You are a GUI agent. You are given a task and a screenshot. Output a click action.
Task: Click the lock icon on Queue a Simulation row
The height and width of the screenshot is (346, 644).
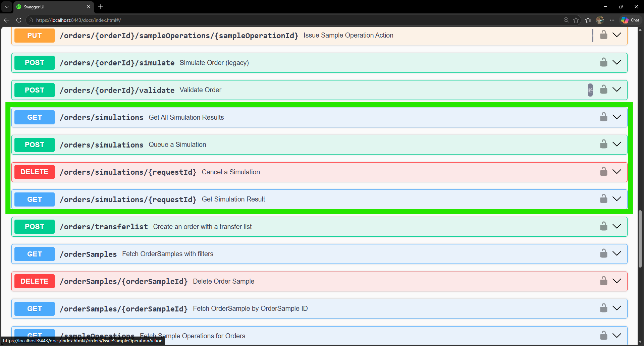pyautogui.click(x=604, y=144)
